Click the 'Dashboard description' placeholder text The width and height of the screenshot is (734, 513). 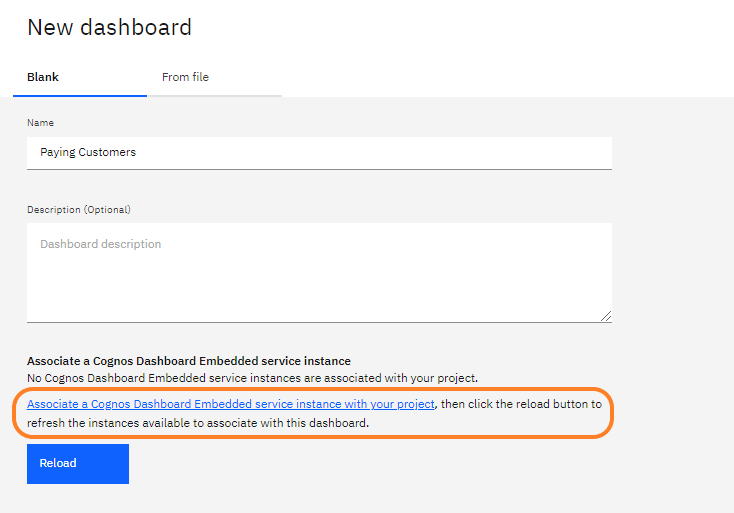click(x=100, y=244)
